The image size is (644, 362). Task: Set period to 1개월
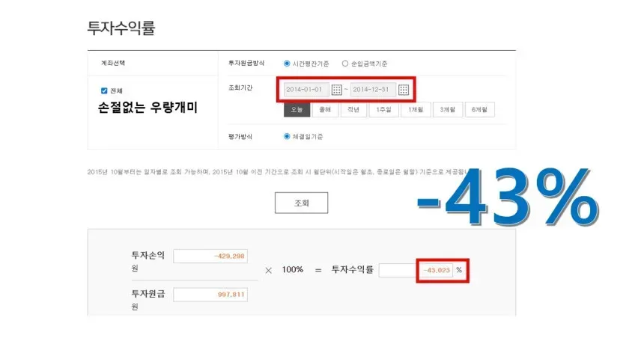point(416,110)
